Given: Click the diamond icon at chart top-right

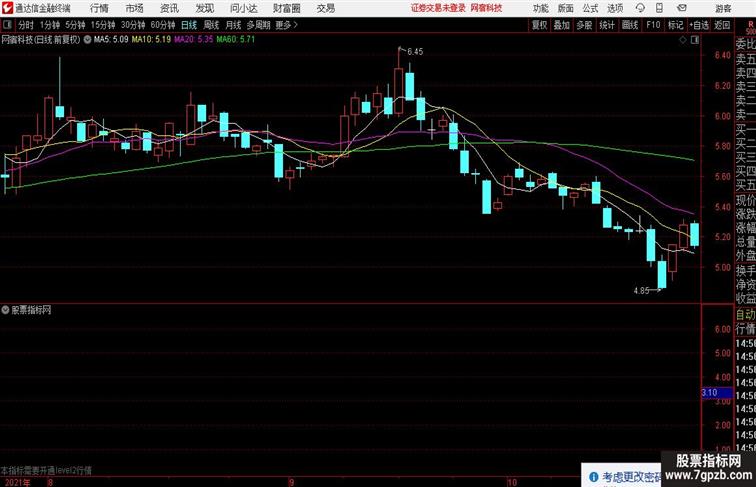Looking at the screenshot, I should tap(683, 41).
